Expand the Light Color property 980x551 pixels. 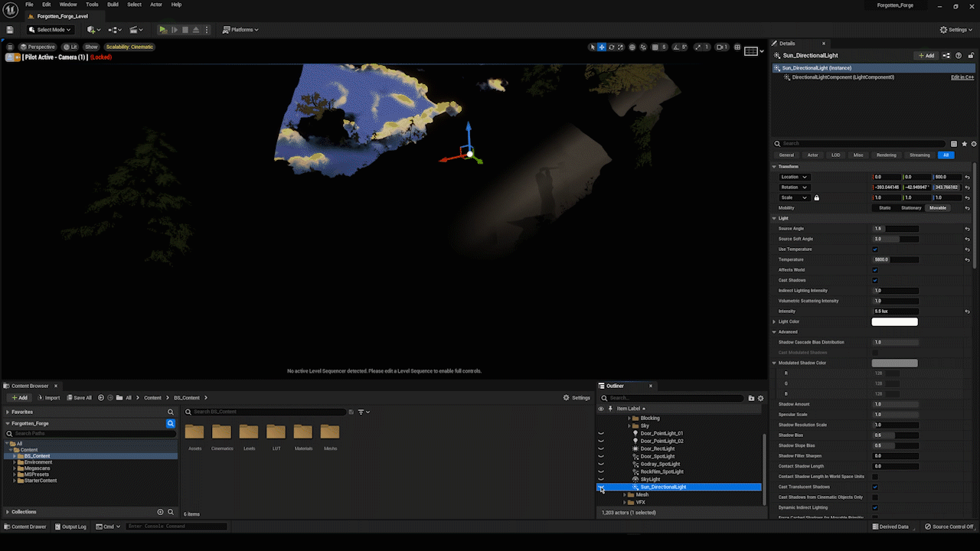(774, 321)
